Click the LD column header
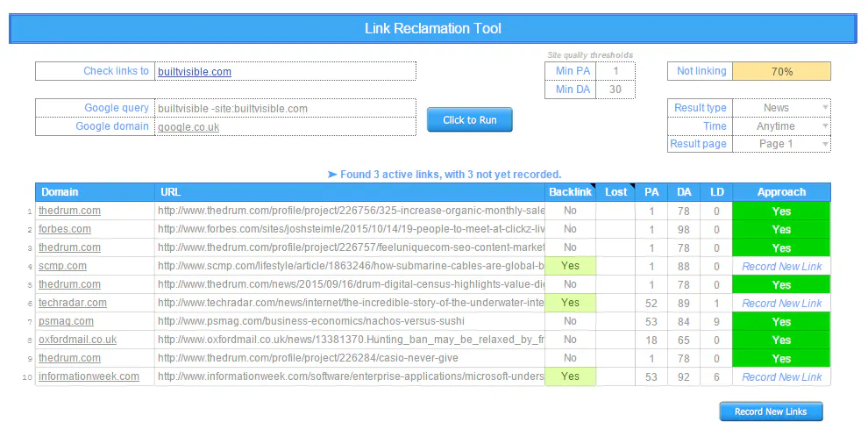Viewport: 868px width, 437px height. point(716,191)
